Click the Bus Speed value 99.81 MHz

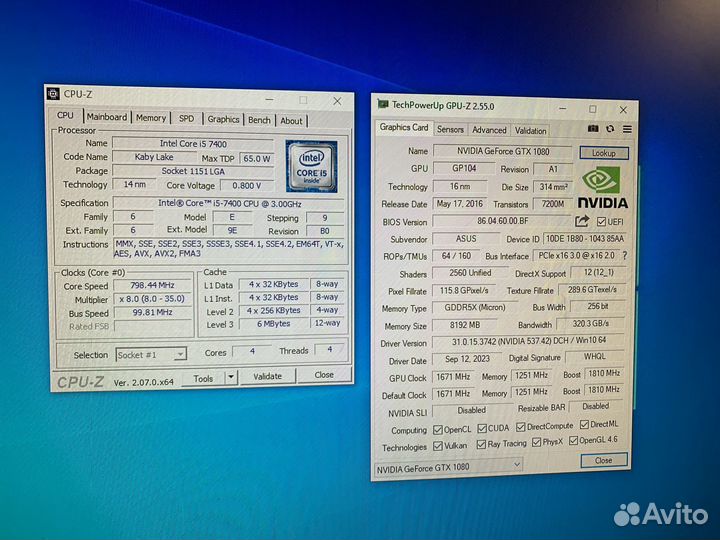coord(152,312)
